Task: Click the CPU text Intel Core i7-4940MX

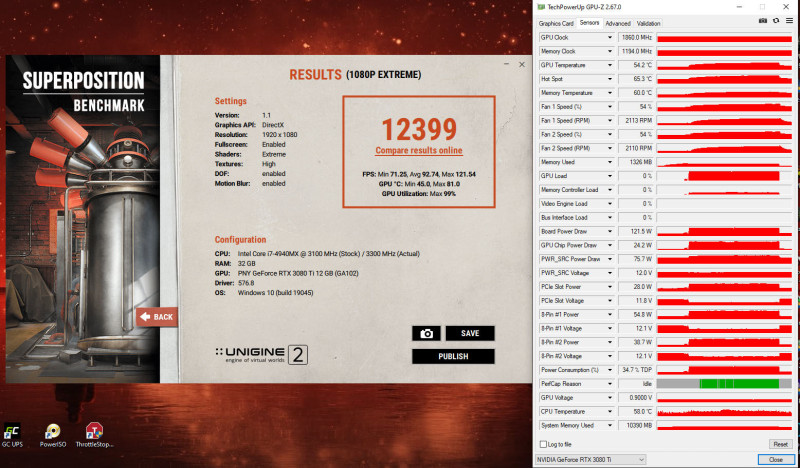Action: tap(329, 254)
